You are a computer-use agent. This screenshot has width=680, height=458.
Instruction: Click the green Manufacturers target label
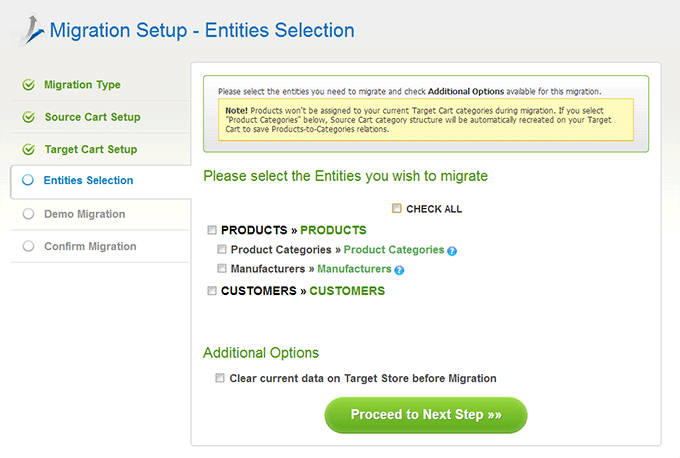[354, 269]
